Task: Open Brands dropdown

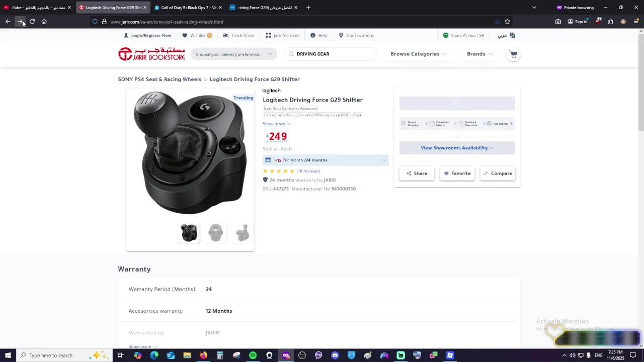Action: click(480, 54)
